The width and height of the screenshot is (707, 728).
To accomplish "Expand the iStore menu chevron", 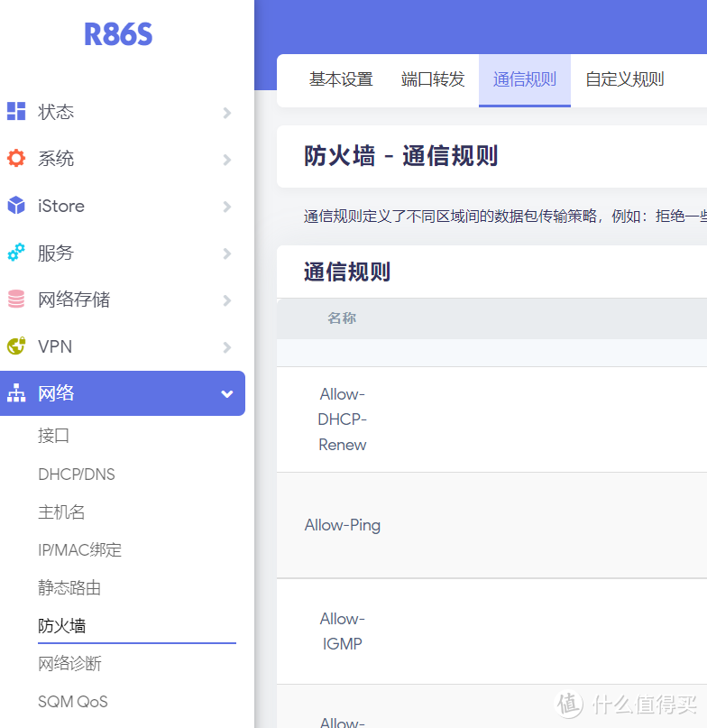I will (226, 207).
